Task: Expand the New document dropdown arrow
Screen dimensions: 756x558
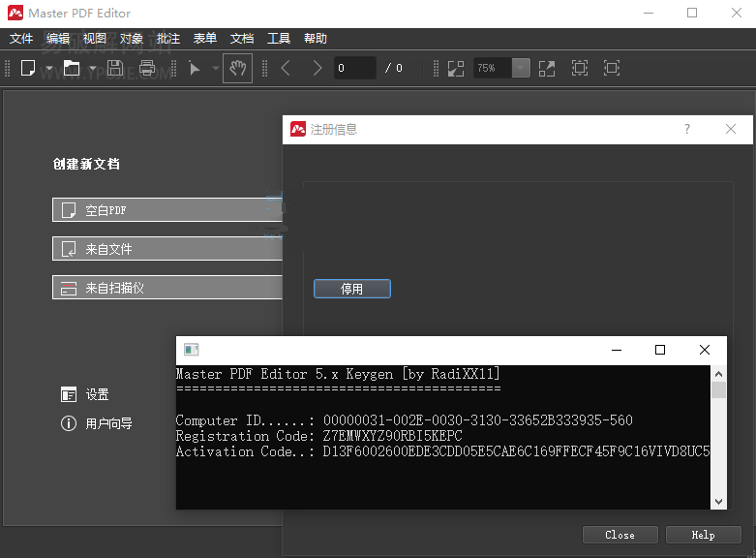Action: tap(48, 69)
